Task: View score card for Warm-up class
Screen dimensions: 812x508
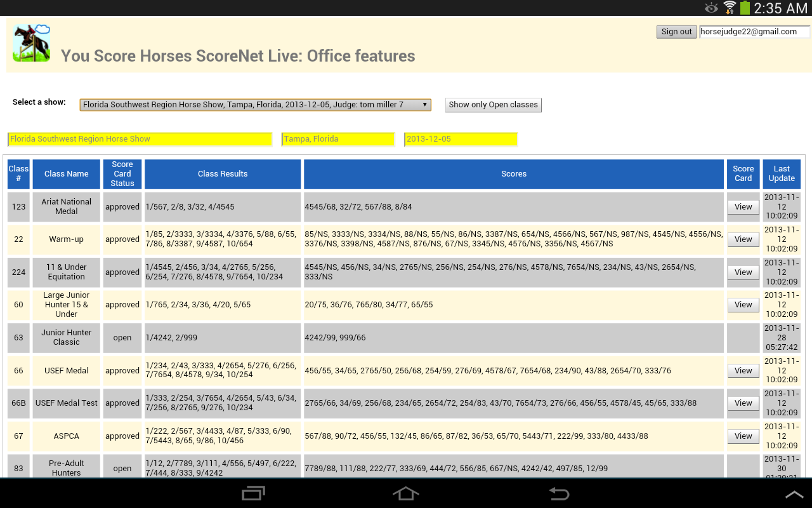Action: point(743,239)
